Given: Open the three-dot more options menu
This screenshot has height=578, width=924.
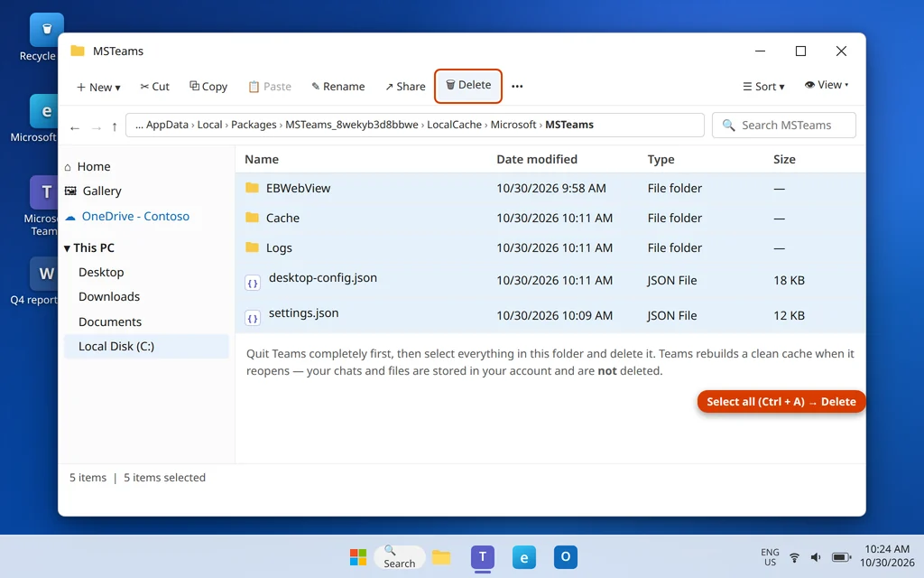Looking at the screenshot, I should pos(517,86).
